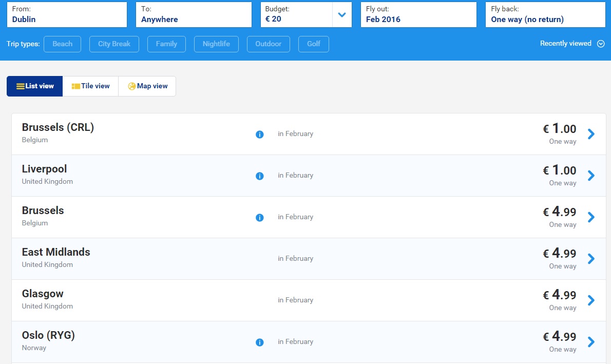Click chevron on Brussels (CRL) €1.00 row
This screenshot has height=364, width=611.
pos(591,134)
